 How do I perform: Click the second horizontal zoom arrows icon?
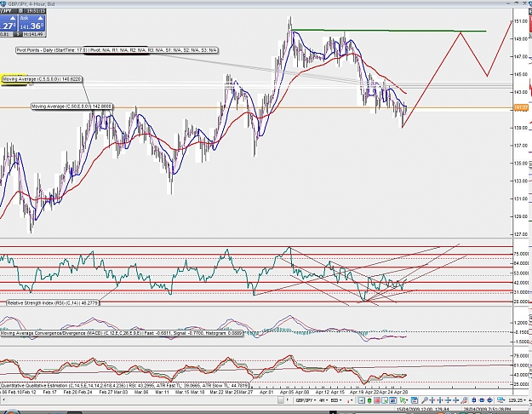pos(440,400)
